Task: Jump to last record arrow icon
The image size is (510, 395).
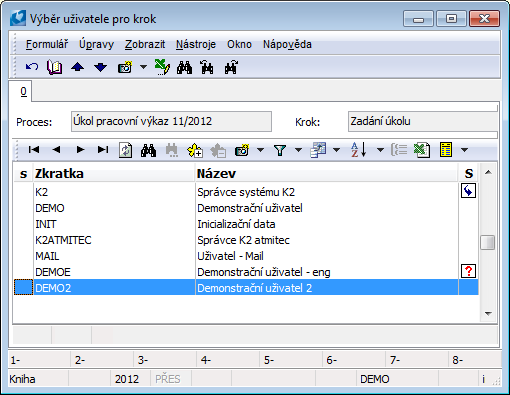Action: [103, 150]
